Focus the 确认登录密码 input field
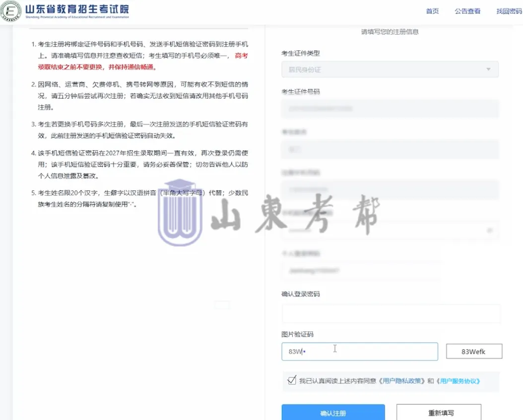523x420 pixels. (x=391, y=313)
